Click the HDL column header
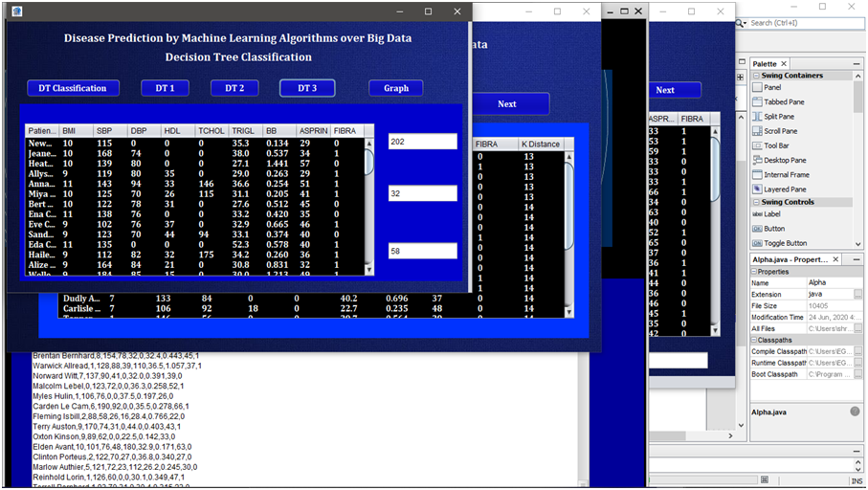The height and width of the screenshot is (490, 868). coord(178,131)
